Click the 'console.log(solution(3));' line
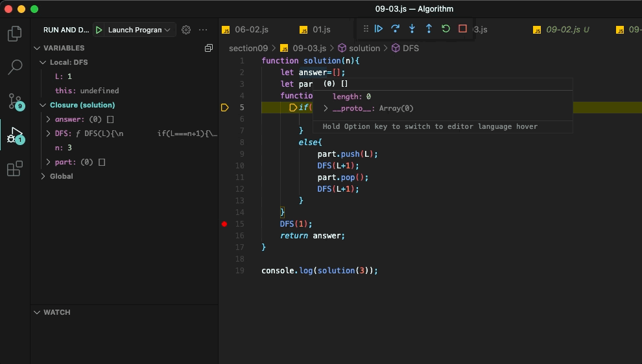642x364 pixels. pos(319,271)
